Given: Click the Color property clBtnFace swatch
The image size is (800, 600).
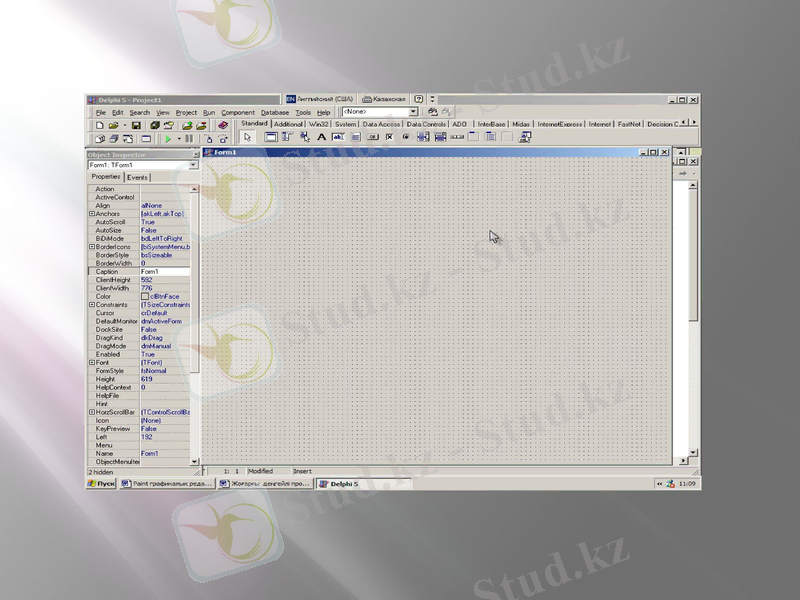Looking at the screenshot, I should [x=145, y=296].
